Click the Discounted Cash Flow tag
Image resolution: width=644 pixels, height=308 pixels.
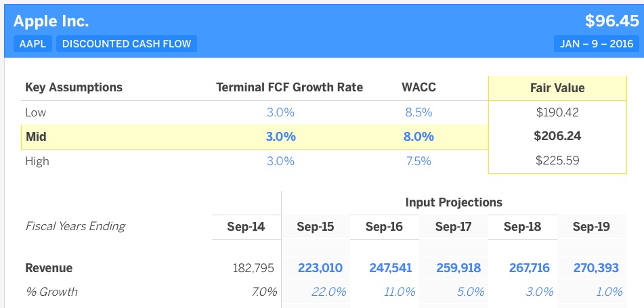point(127,44)
